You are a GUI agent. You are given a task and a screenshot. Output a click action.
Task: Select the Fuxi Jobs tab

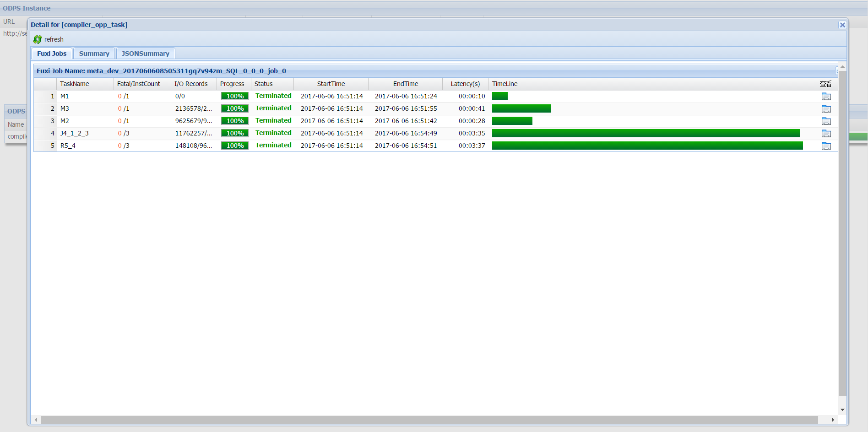(x=52, y=54)
